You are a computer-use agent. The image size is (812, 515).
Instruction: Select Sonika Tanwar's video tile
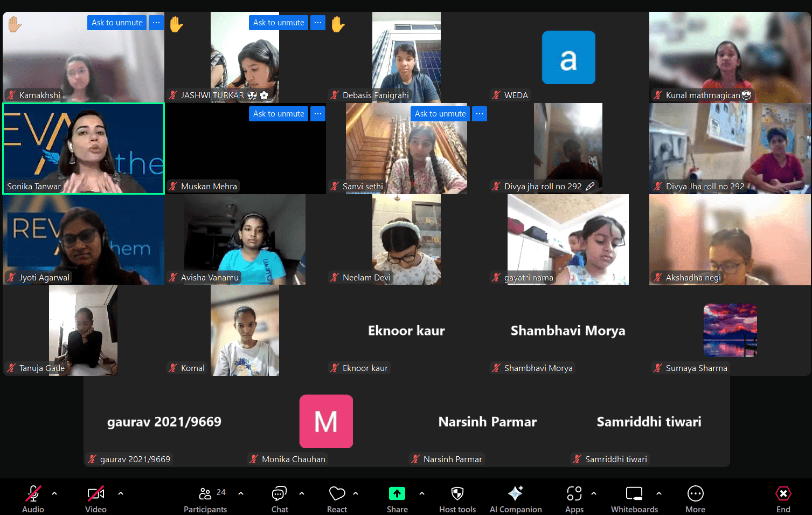pos(84,148)
